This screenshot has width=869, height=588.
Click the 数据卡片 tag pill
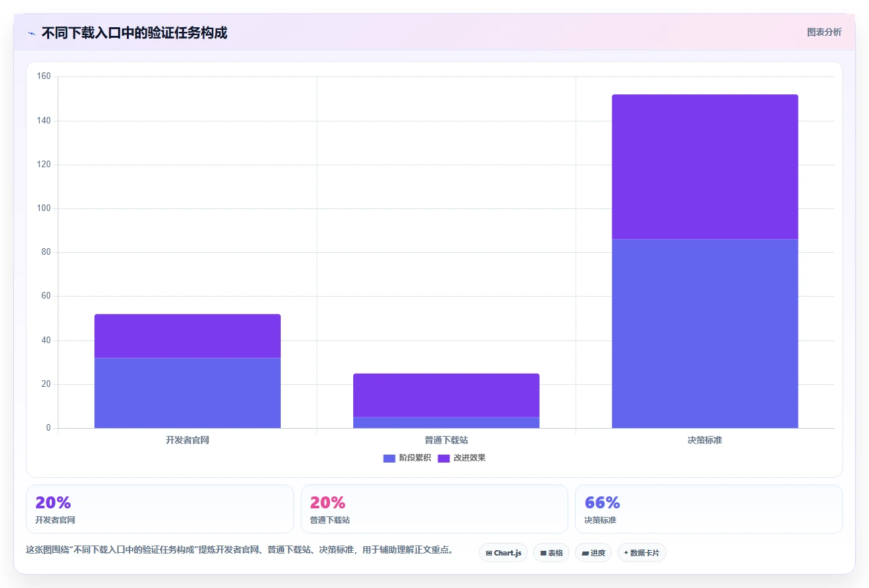641,553
